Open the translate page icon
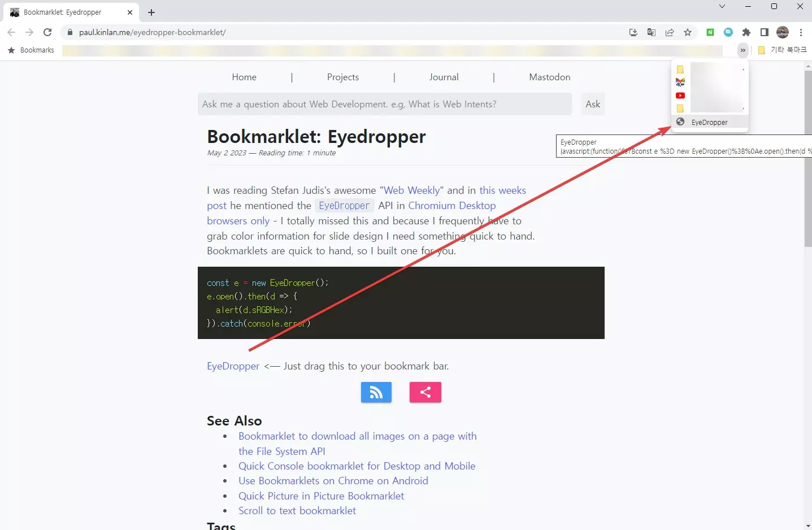The height and width of the screenshot is (530, 812). (652, 32)
